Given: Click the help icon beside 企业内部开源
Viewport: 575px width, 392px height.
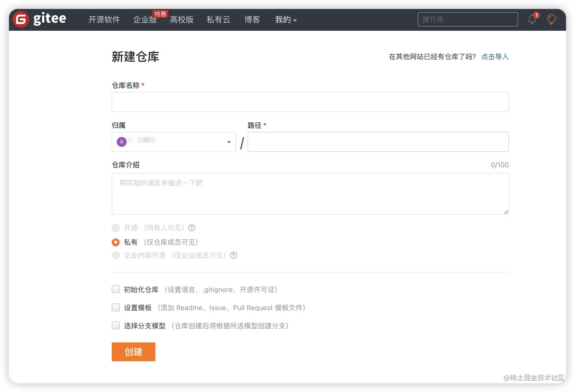Looking at the screenshot, I should click(233, 255).
